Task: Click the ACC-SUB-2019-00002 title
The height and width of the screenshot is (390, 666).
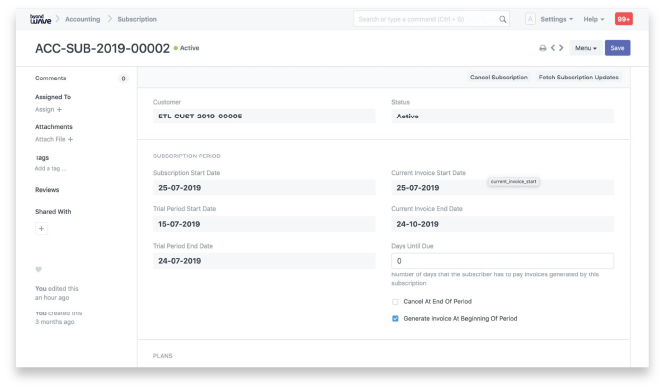Action: 102,48
